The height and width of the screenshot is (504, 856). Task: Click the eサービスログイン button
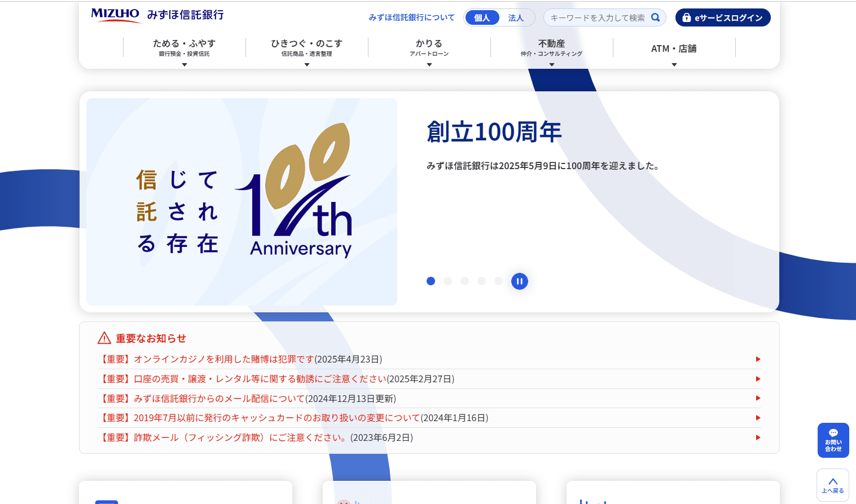click(723, 17)
